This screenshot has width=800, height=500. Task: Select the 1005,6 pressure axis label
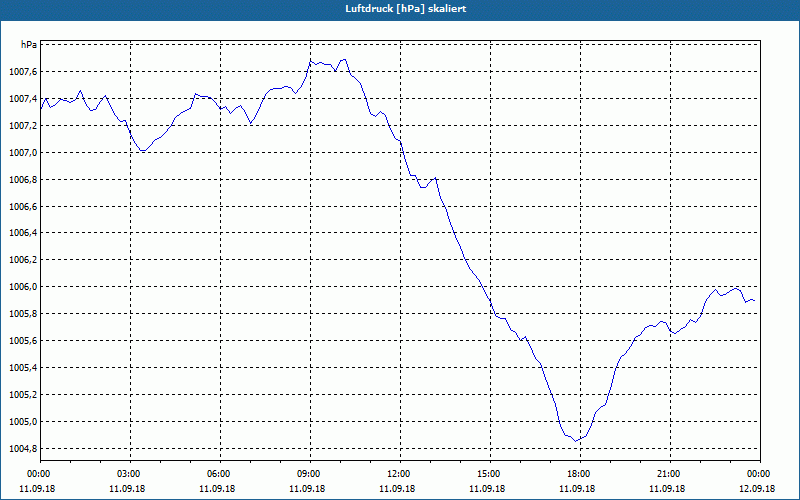pyautogui.click(x=23, y=341)
